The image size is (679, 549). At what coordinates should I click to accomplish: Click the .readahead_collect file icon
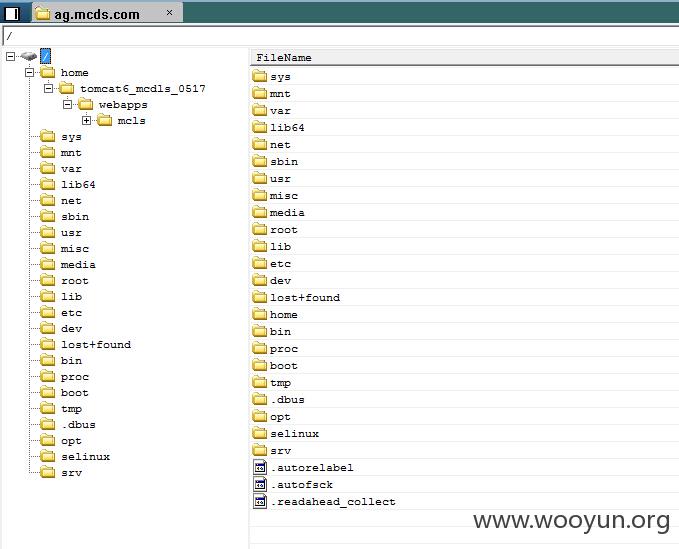(x=260, y=501)
